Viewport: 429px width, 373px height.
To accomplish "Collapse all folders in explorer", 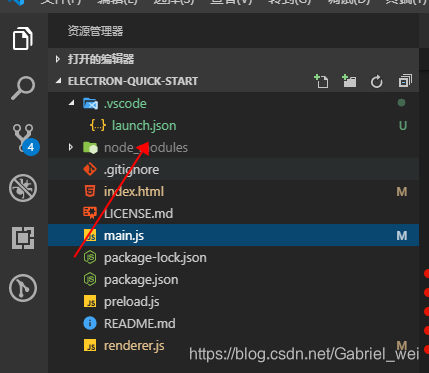I will [405, 81].
